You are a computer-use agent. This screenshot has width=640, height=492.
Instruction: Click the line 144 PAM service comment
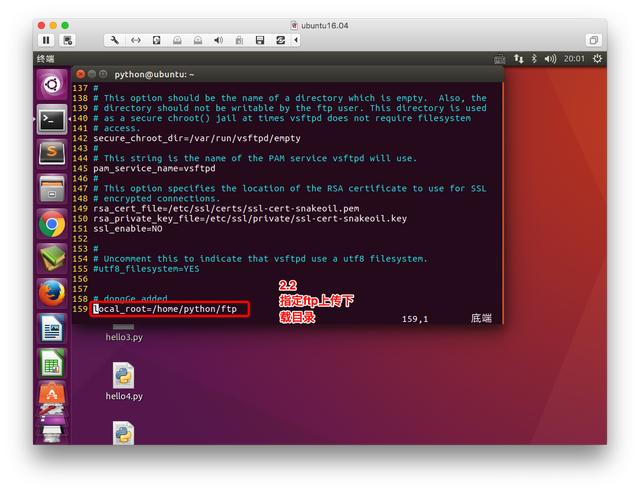[255, 158]
